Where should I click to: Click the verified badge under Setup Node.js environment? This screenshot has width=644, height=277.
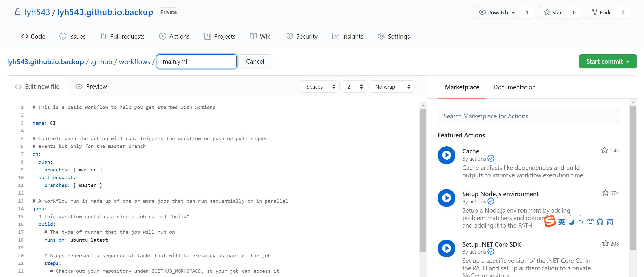click(x=491, y=201)
